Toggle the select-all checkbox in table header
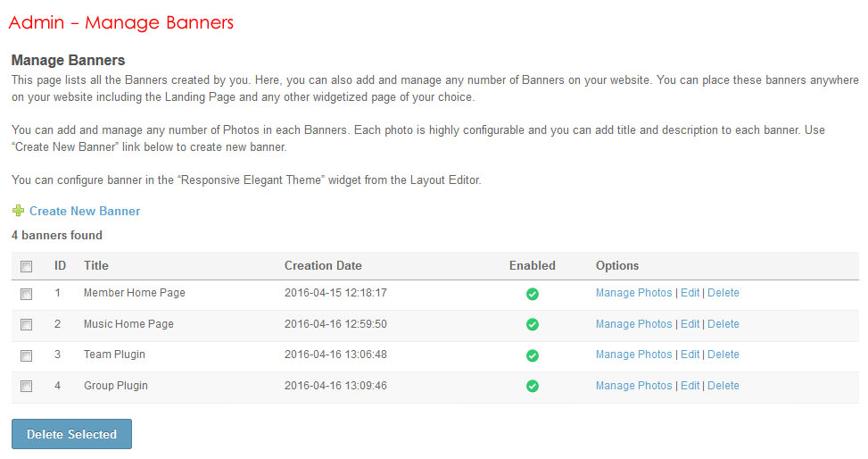 tap(27, 266)
